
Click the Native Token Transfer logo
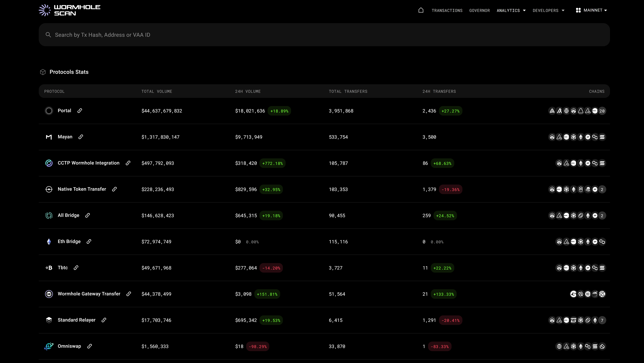[49, 189]
